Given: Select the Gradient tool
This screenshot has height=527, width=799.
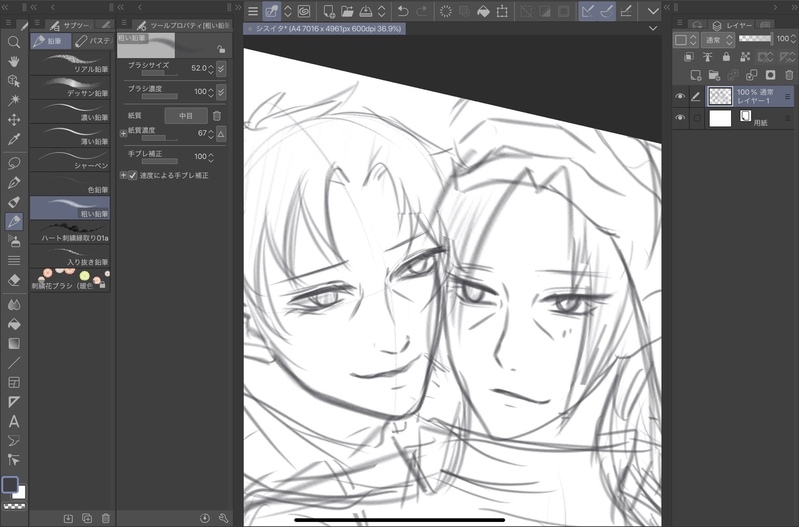Looking at the screenshot, I should pos(14,344).
